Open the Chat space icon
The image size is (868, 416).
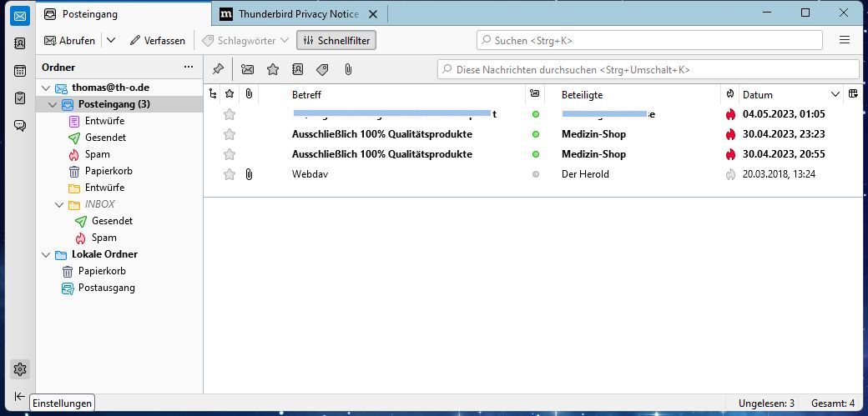tap(20, 126)
